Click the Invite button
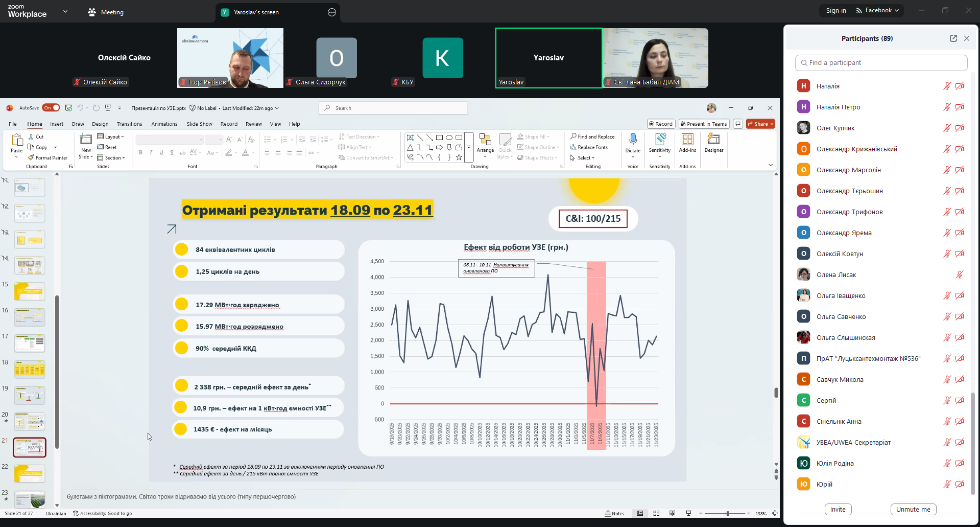 click(x=838, y=509)
